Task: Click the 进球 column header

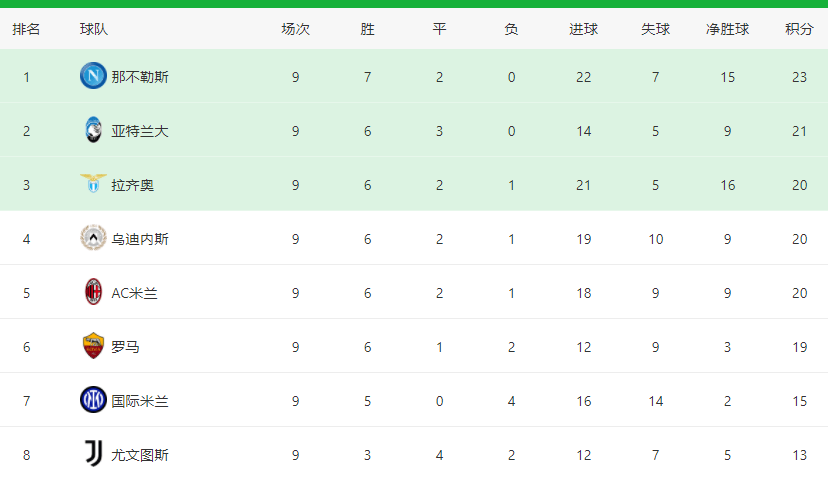Action: 584,29
